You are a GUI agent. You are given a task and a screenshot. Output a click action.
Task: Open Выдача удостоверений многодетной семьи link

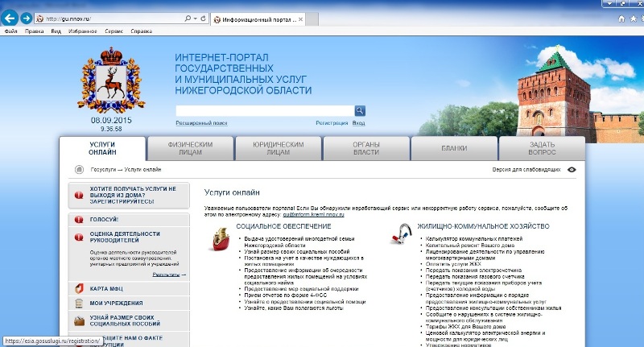point(299,242)
